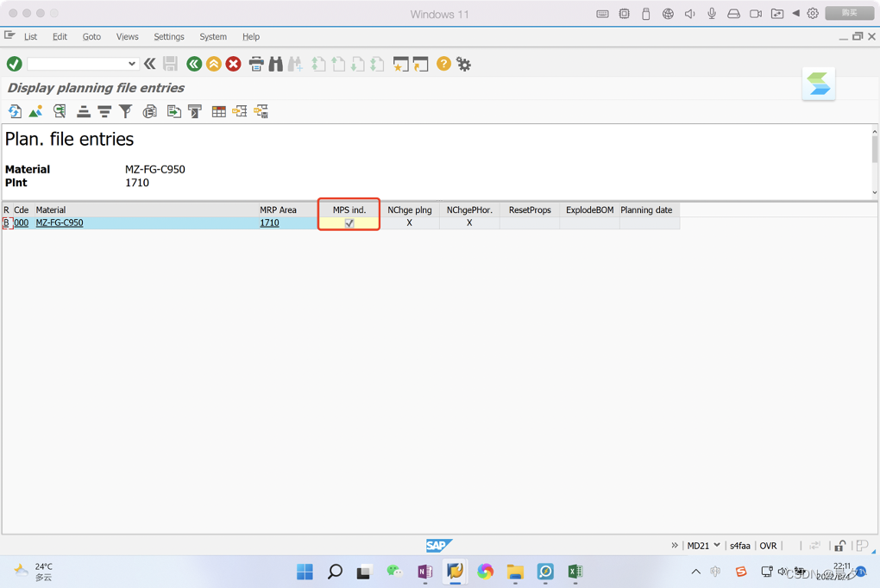The height and width of the screenshot is (588, 880).
Task: Refresh the planning file list
Action: coord(14,111)
